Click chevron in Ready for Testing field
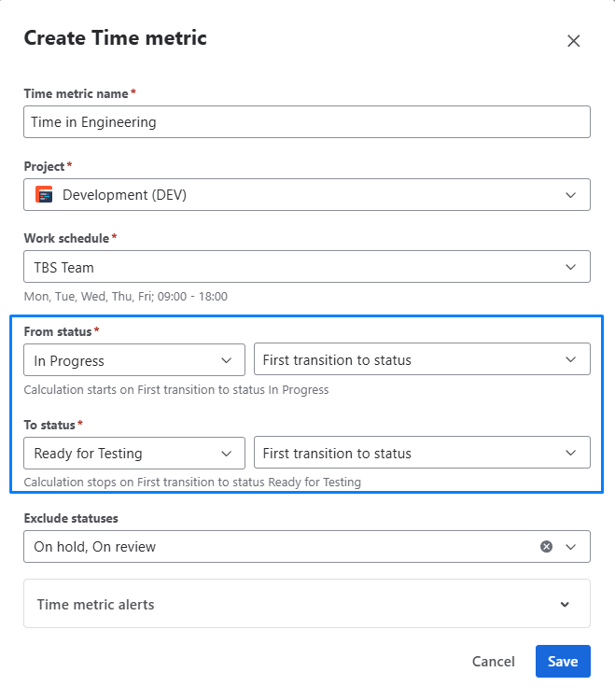 pos(226,454)
